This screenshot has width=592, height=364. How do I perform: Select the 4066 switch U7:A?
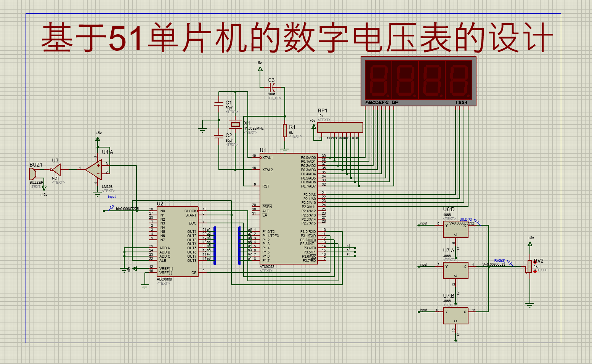click(x=456, y=269)
